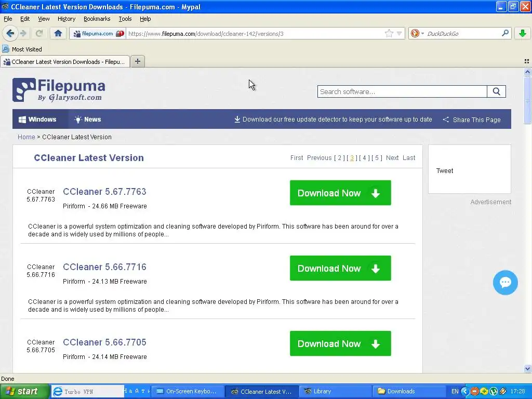Click the Tweet link in sidebar
Viewport: 532px width, 399px height.
tap(445, 170)
